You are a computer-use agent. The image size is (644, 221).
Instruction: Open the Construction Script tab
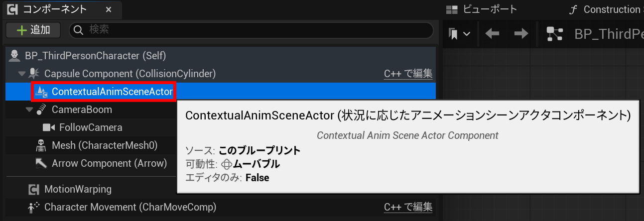pos(606,9)
